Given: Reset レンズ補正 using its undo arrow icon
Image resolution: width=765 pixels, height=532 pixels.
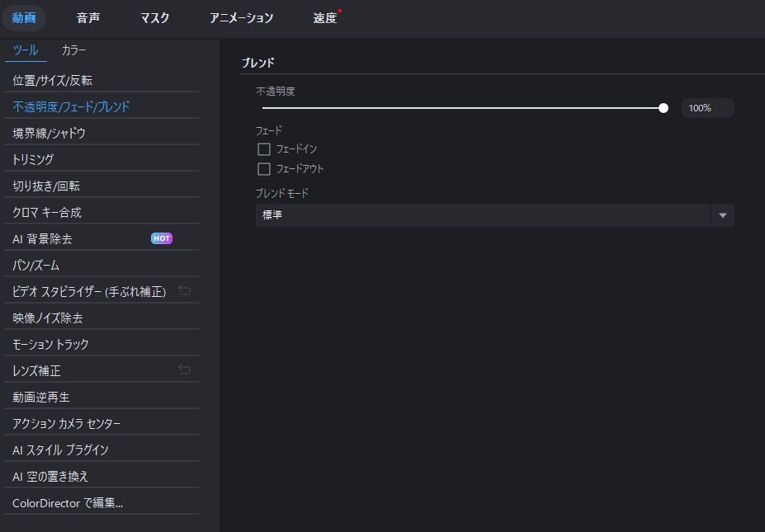Looking at the screenshot, I should coord(183,370).
